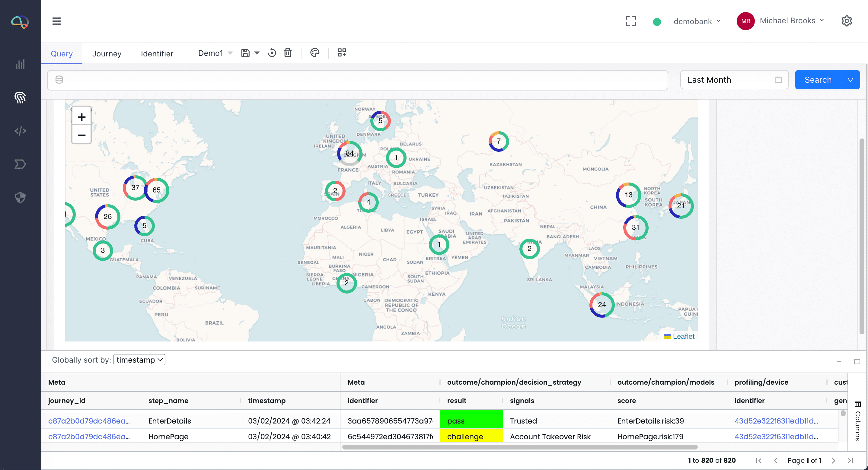Screen dimensions: 868x470
Task: Click the blue Search button
Action: point(818,80)
